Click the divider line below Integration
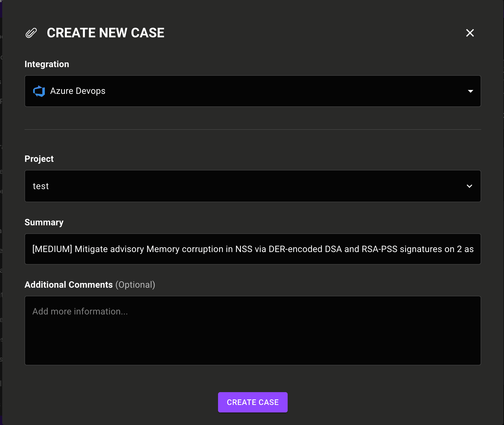 (253, 130)
